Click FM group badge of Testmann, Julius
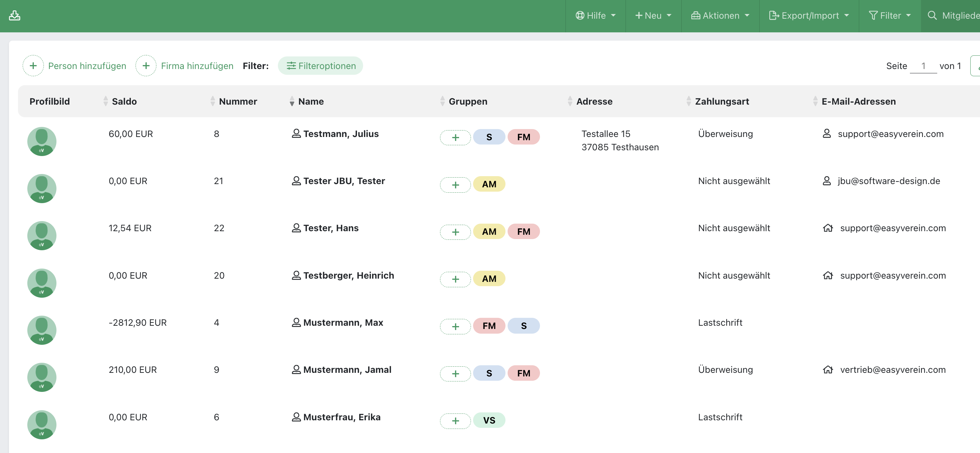Screen dimensions: 980x453 523,137
